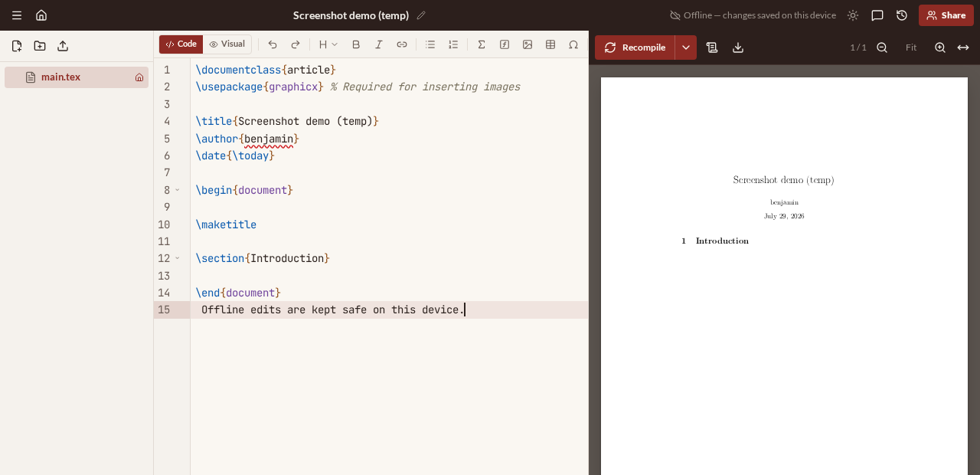Create a new file
The image size is (980, 475).
click(17, 46)
